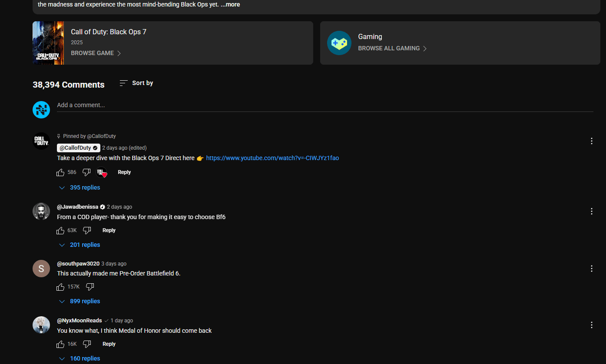606x364 pixels.
Task: Open the @CallofDuty channel name badge
Action: click(x=79, y=148)
